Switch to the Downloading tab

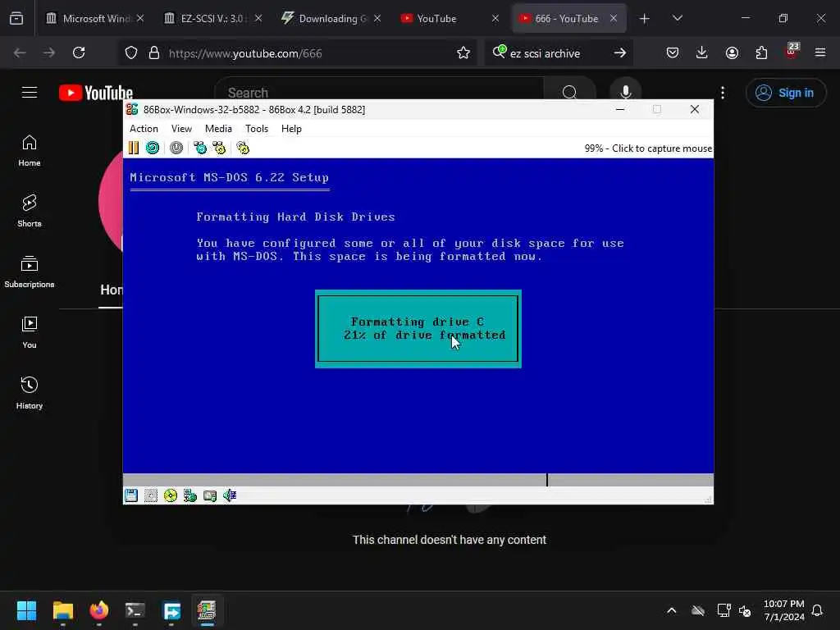pos(331,18)
